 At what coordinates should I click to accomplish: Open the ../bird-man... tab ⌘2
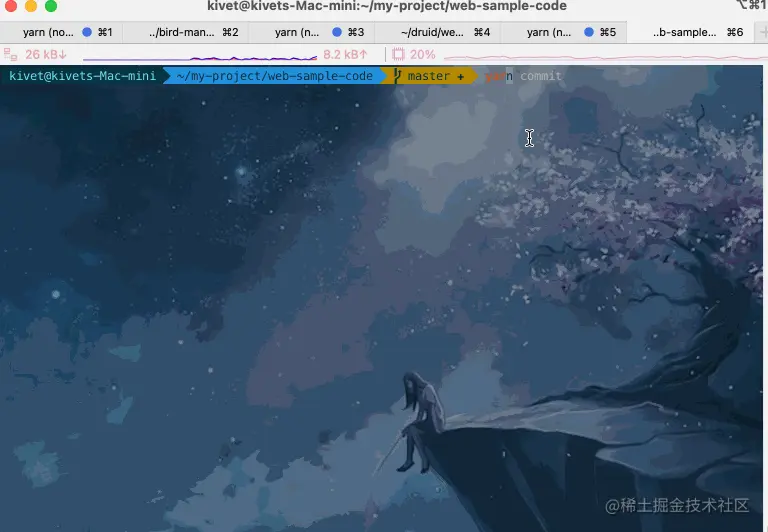pos(186,32)
